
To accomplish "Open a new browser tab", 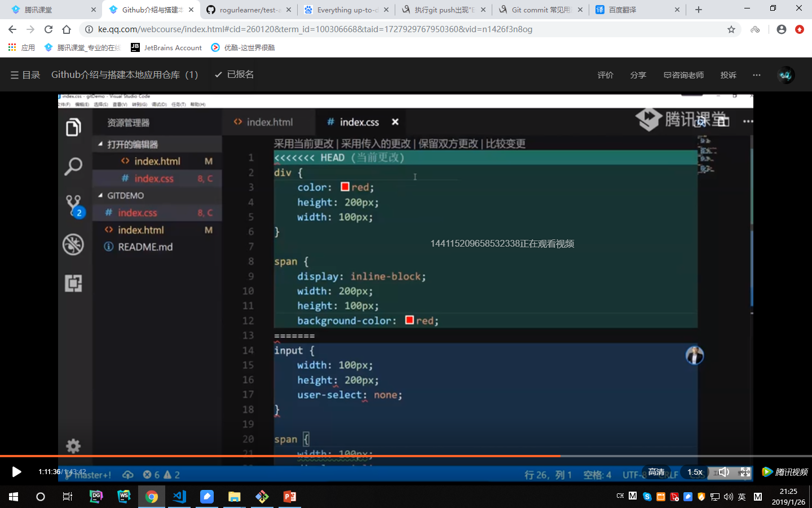I will tap(699, 10).
